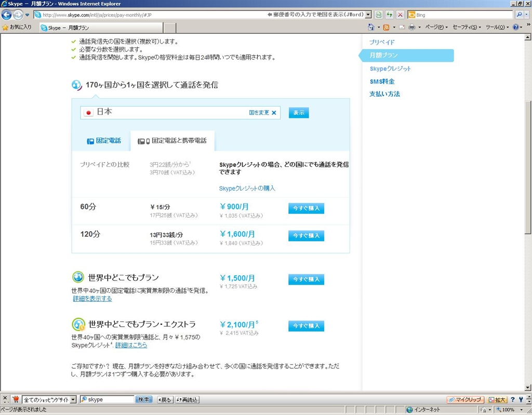This screenshot has height=415, width=532.
Task: Open the RSS feeds icon
Action: coord(386,27)
